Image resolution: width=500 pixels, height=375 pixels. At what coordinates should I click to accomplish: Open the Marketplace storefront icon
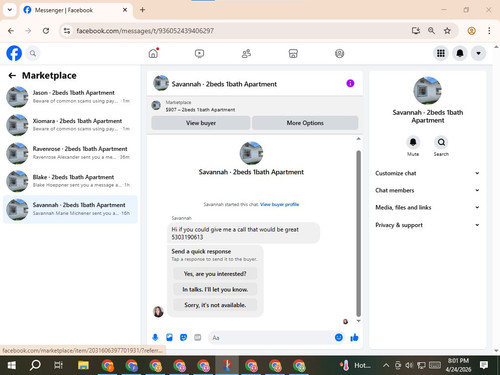coord(293,54)
